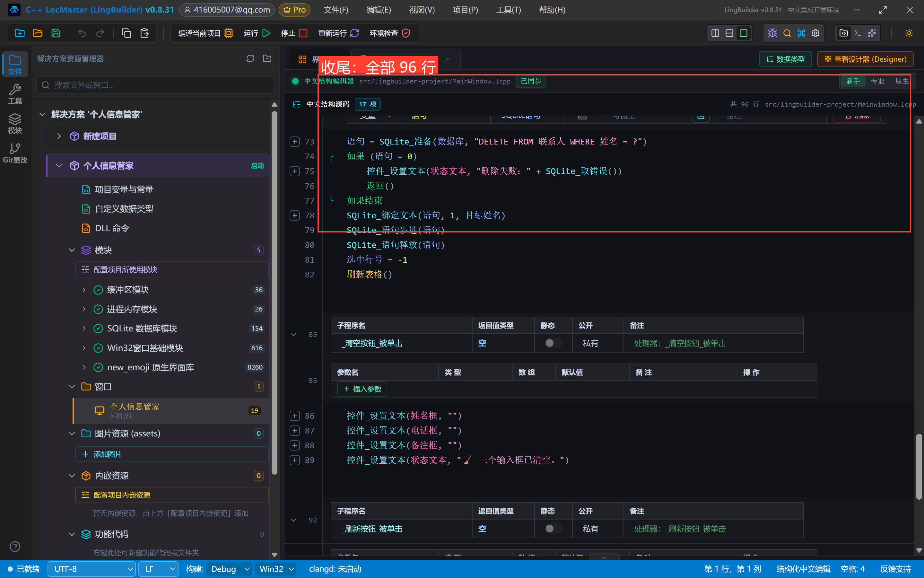Open the settings gear icon
924x578 pixels.
[815, 33]
